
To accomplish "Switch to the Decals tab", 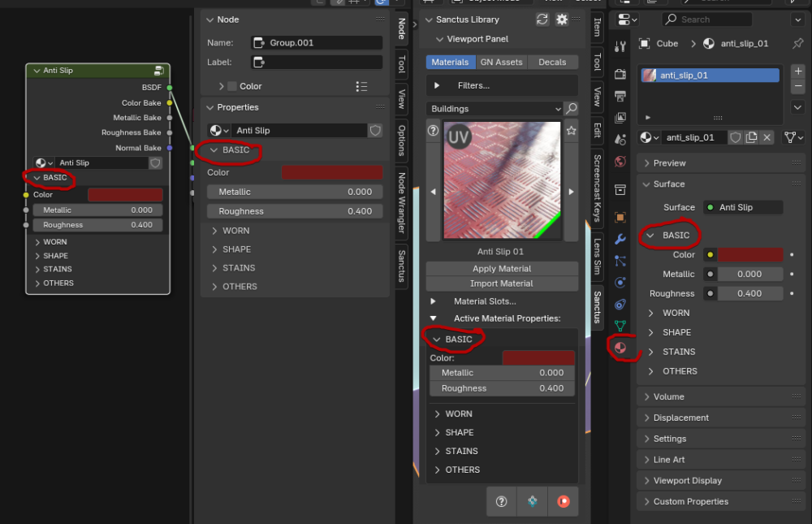I will point(552,63).
